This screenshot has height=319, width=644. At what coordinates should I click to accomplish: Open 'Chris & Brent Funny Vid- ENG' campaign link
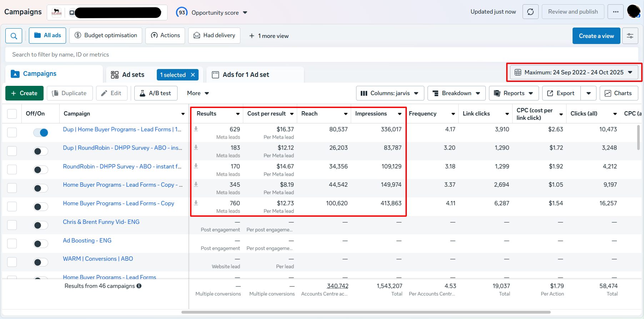point(101,222)
